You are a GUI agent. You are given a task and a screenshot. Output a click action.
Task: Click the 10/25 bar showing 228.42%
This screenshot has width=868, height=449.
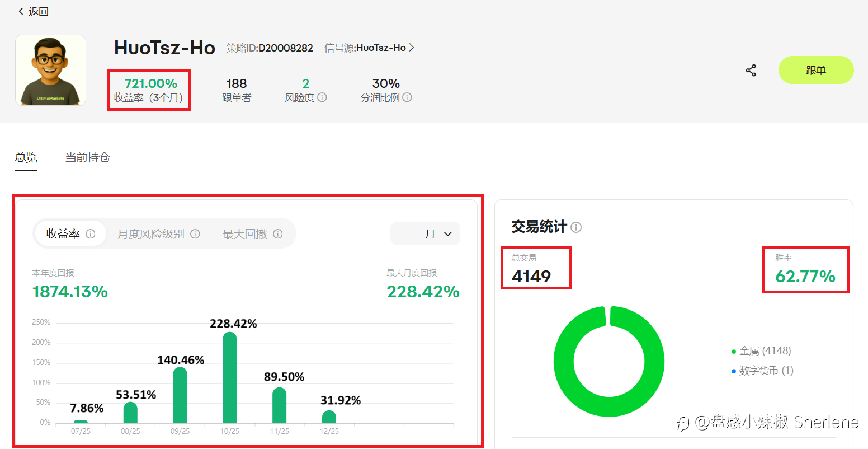click(x=230, y=377)
